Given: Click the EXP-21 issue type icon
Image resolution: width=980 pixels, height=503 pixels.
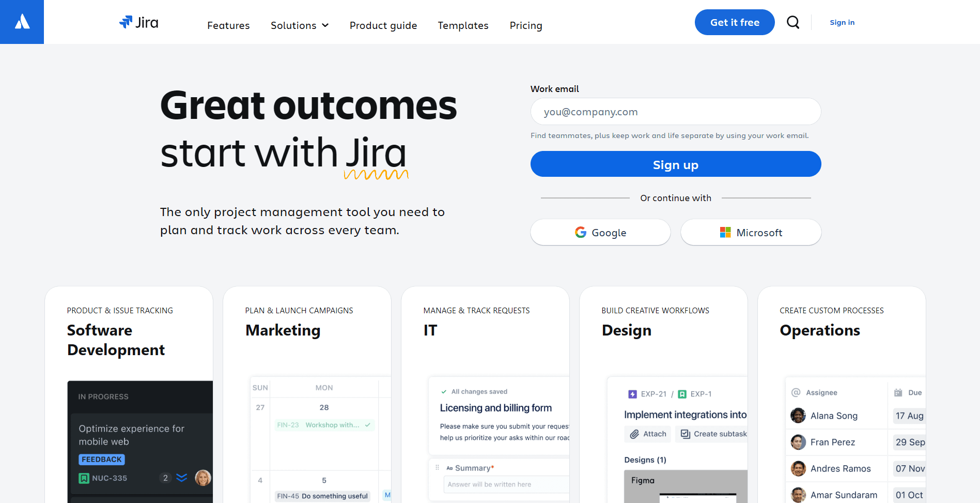Looking at the screenshot, I should [632, 394].
